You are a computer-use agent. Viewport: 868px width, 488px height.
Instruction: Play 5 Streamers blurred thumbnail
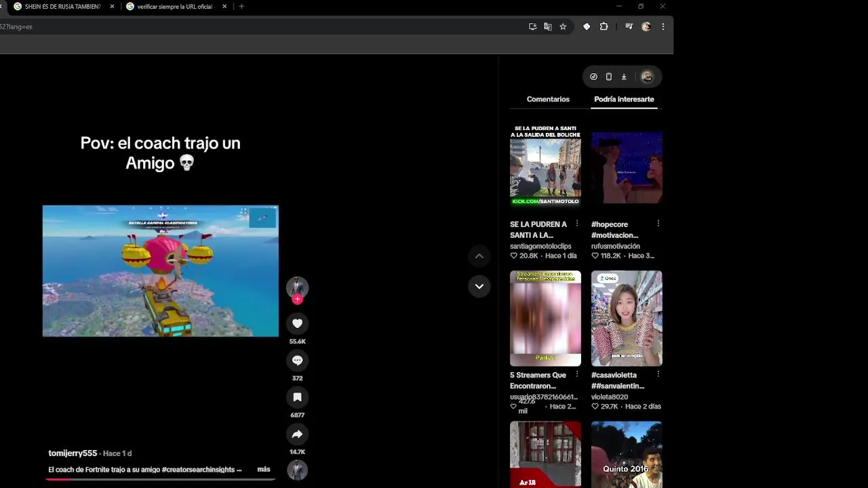pos(545,319)
